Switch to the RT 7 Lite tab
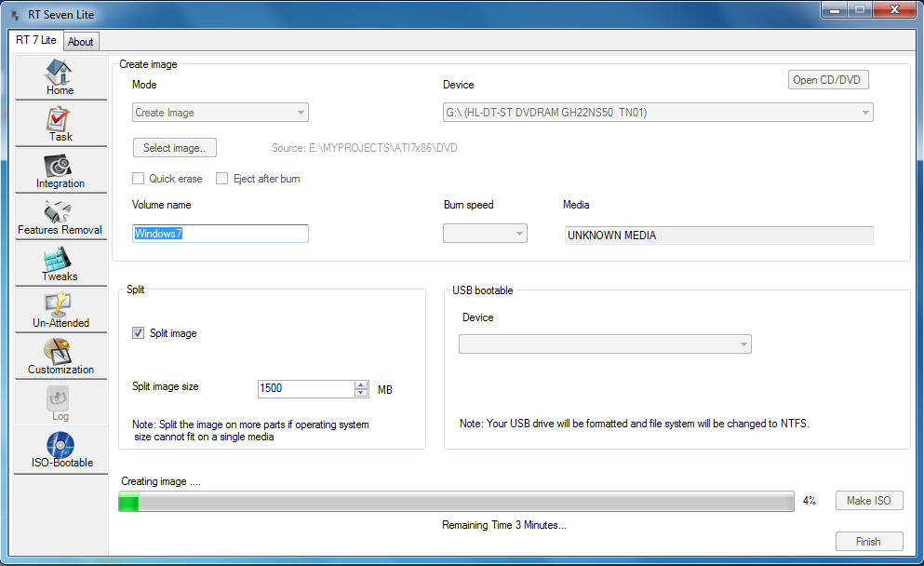The image size is (924, 566). coord(36,40)
